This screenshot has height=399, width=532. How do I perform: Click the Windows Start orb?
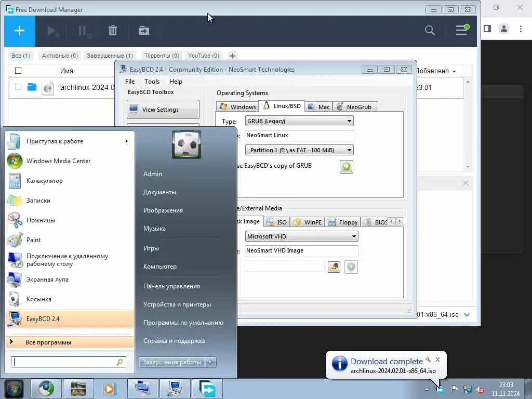pyautogui.click(x=14, y=389)
